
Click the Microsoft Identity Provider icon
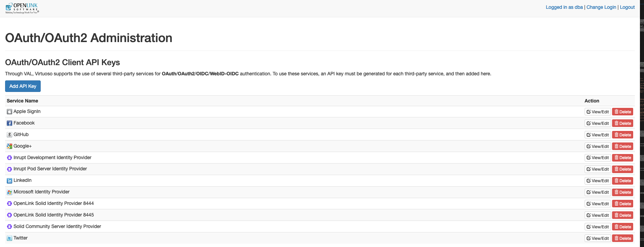pos(9,192)
